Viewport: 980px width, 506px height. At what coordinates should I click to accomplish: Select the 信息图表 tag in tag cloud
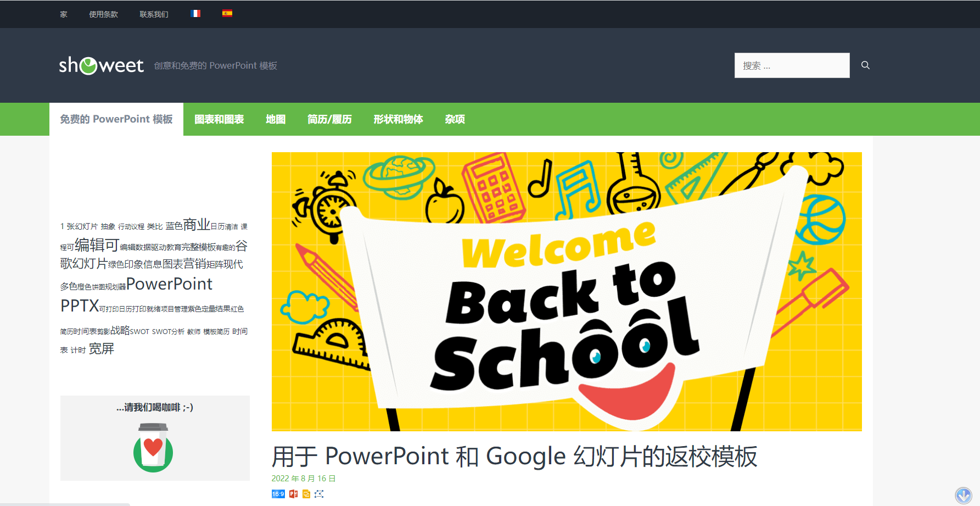pyautogui.click(x=163, y=264)
